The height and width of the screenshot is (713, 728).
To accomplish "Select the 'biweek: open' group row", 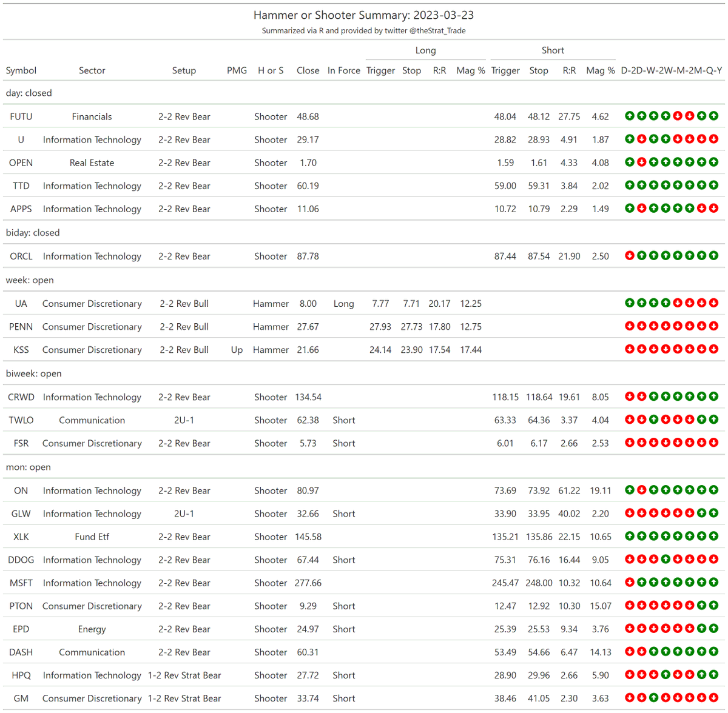I will point(364,373).
